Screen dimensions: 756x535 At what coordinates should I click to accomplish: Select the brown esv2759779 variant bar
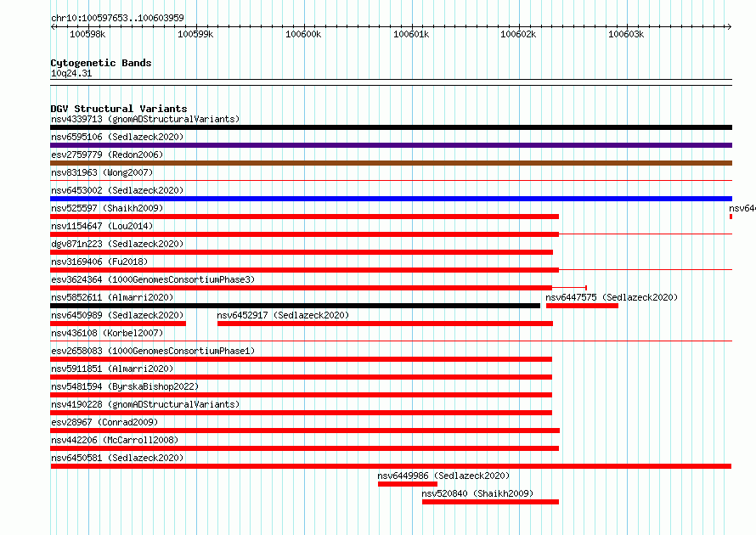click(x=391, y=163)
